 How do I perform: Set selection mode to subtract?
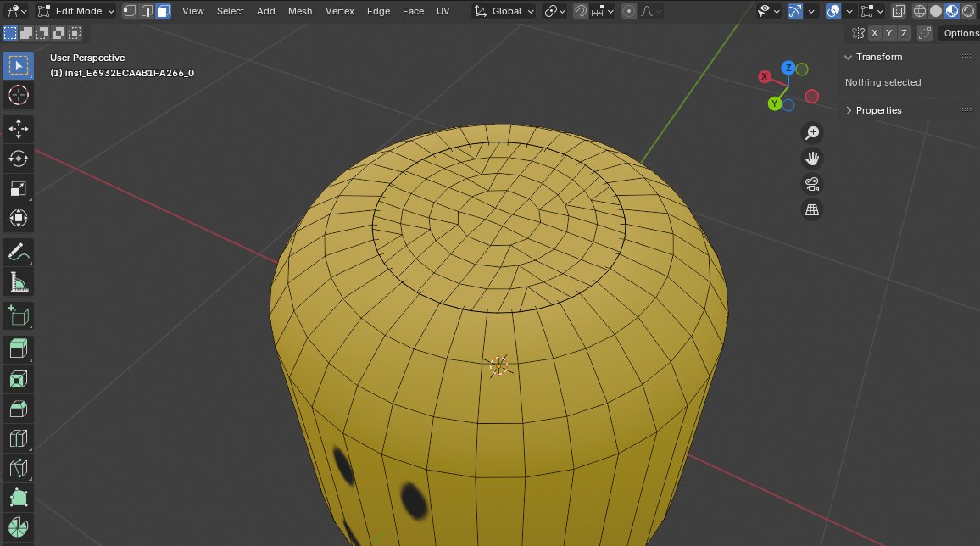[42, 33]
